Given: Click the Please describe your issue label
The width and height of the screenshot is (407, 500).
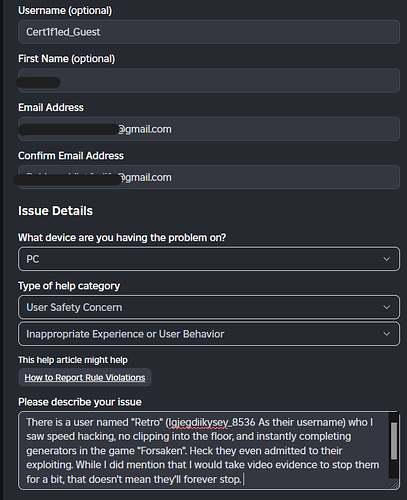Looking at the screenshot, I should (80, 402).
